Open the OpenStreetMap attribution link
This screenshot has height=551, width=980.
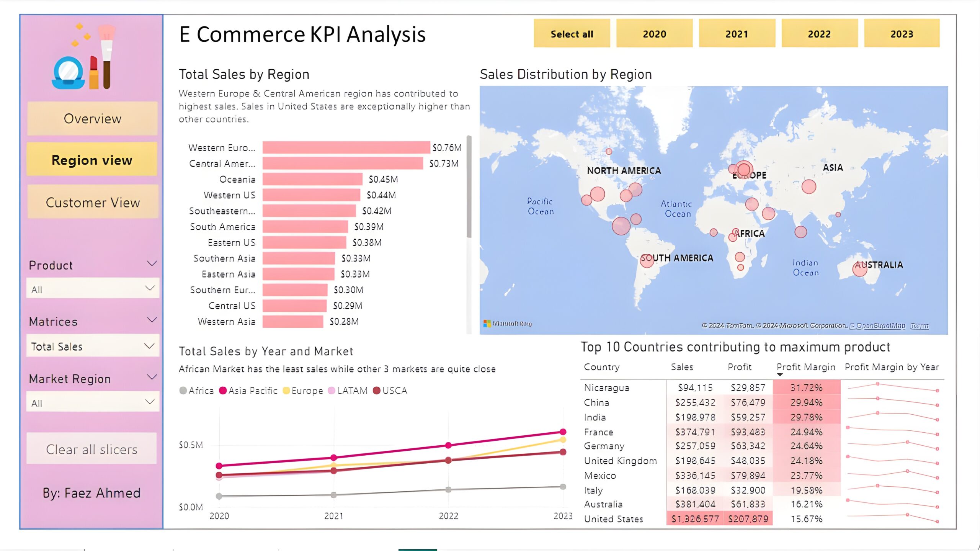tap(877, 326)
